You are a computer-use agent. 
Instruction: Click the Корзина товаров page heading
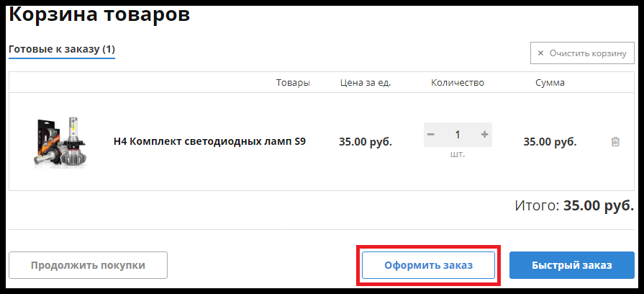click(x=99, y=14)
